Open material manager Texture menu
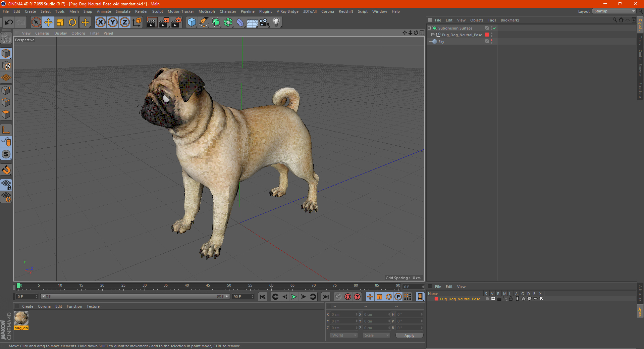 [x=93, y=306]
